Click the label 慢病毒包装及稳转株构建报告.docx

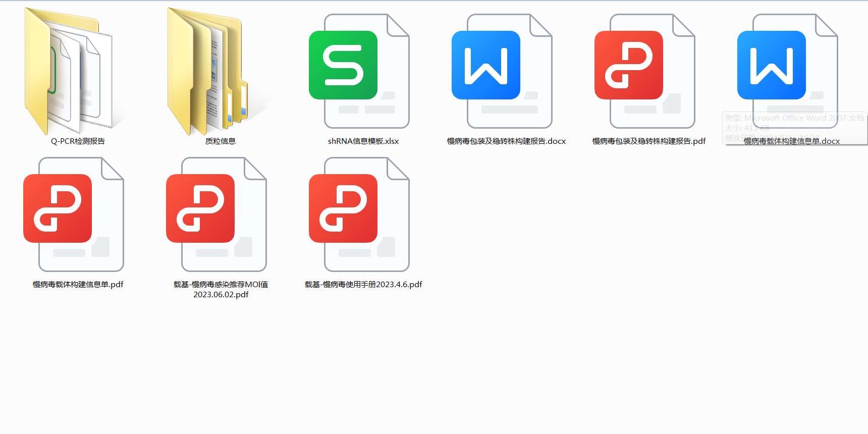(506, 141)
